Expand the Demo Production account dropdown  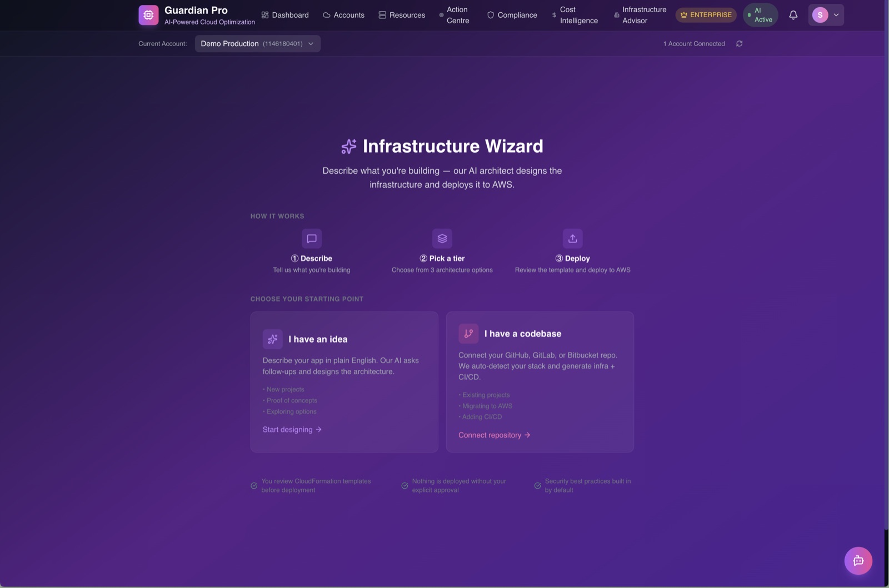pos(257,44)
